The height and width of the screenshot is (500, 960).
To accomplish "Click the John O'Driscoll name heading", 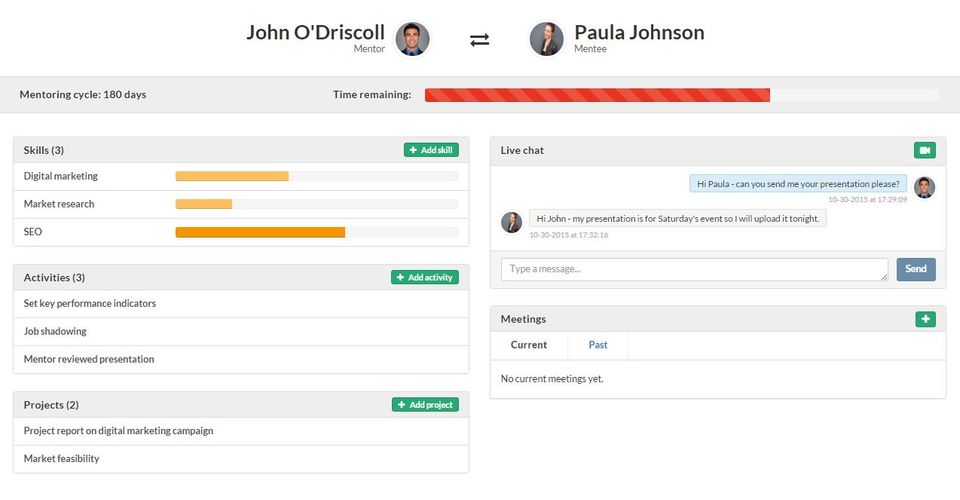I will click(x=315, y=32).
